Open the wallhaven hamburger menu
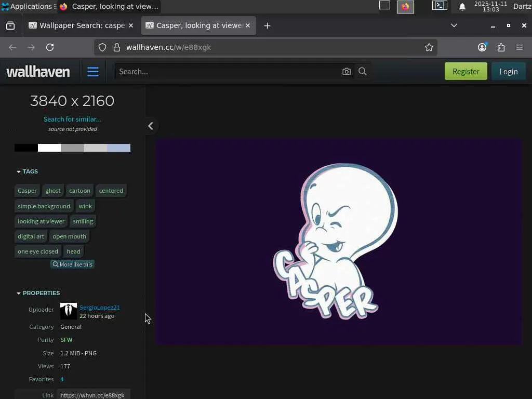The width and height of the screenshot is (532, 399). [x=93, y=72]
